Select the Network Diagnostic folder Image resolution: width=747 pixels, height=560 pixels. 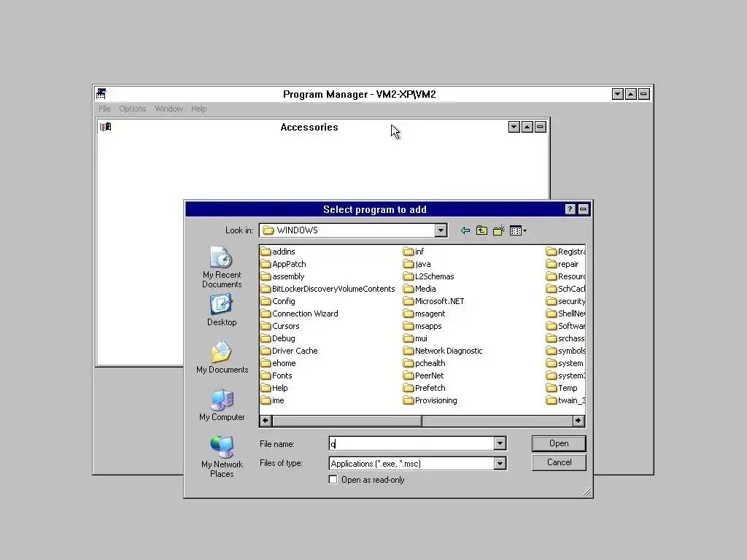(443, 351)
